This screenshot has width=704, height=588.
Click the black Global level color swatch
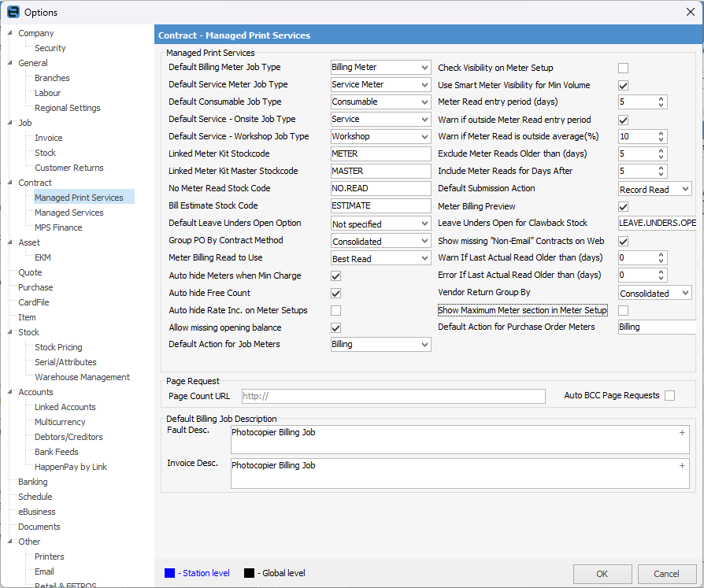(249, 573)
